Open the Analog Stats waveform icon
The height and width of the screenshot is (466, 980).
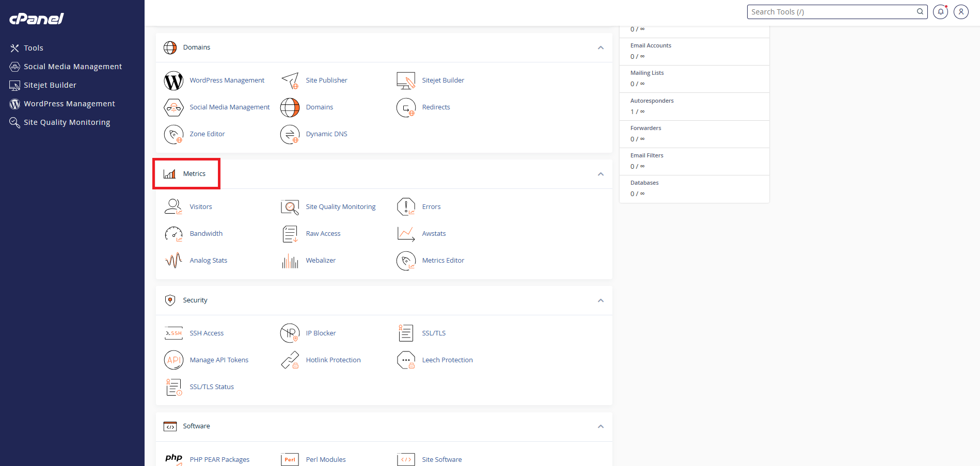click(173, 260)
